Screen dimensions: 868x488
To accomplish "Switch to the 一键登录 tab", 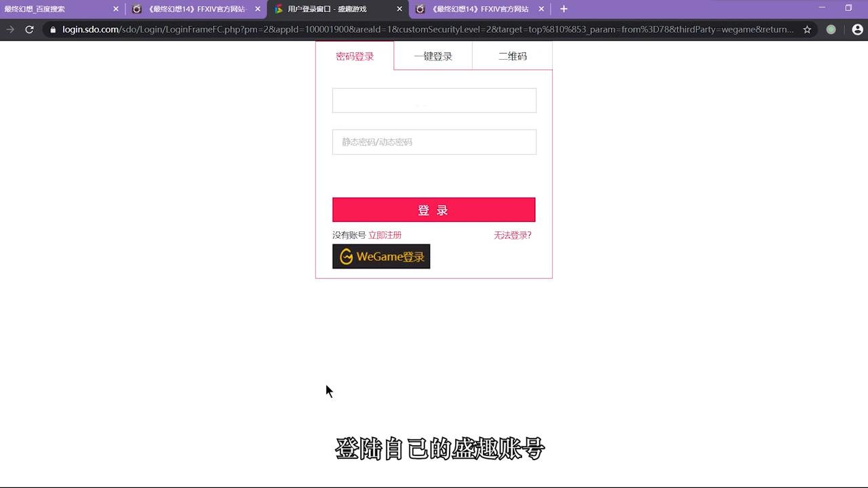I will coord(433,56).
